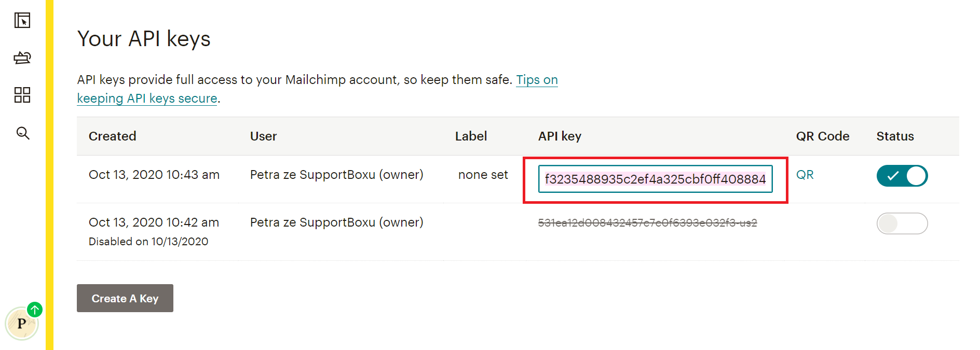Click the 'Your API keys' heading
The width and height of the screenshot is (980, 350).
click(x=144, y=39)
